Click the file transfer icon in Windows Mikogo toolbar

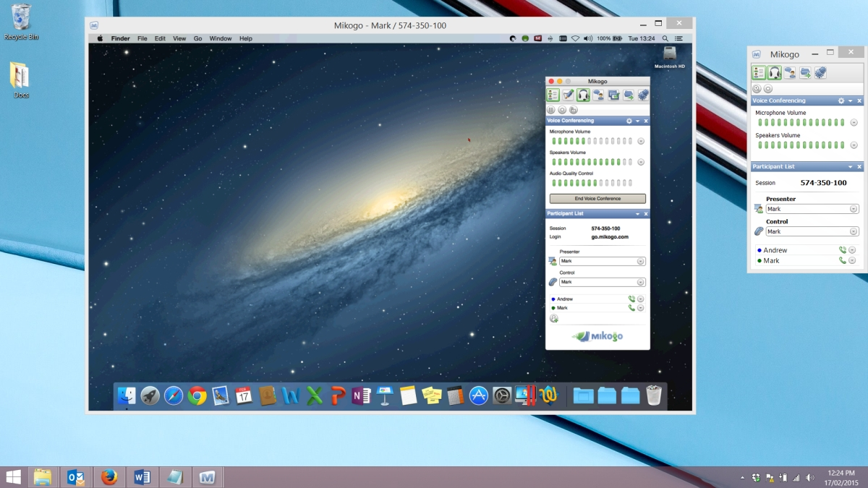[805, 72]
